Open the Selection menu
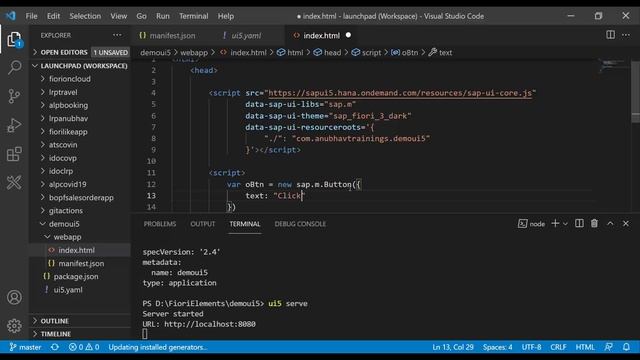This screenshot has height=360, width=640. [85, 16]
